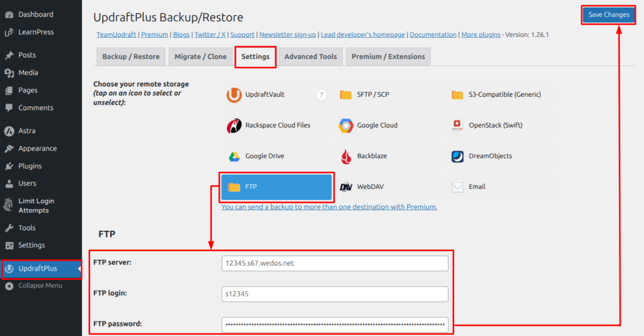Image resolution: width=644 pixels, height=336 pixels.
Task: Select the OpenStack (Swift) icon
Action: pyautogui.click(x=457, y=125)
